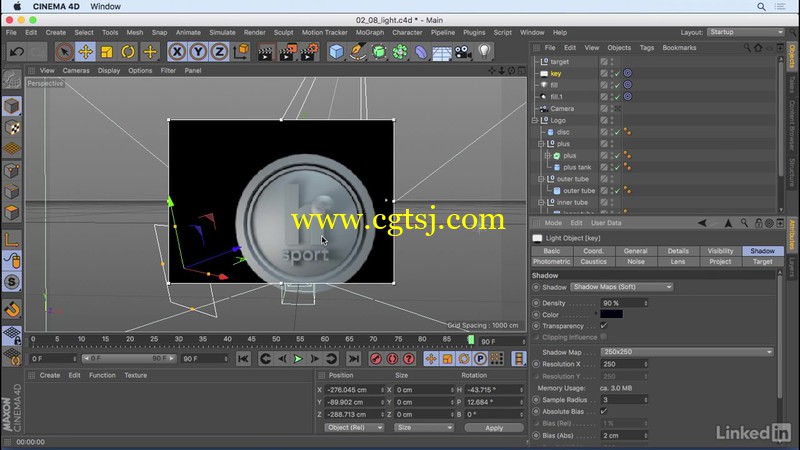
Task: Click the Undo arrow icon
Action: pos(17,52)
